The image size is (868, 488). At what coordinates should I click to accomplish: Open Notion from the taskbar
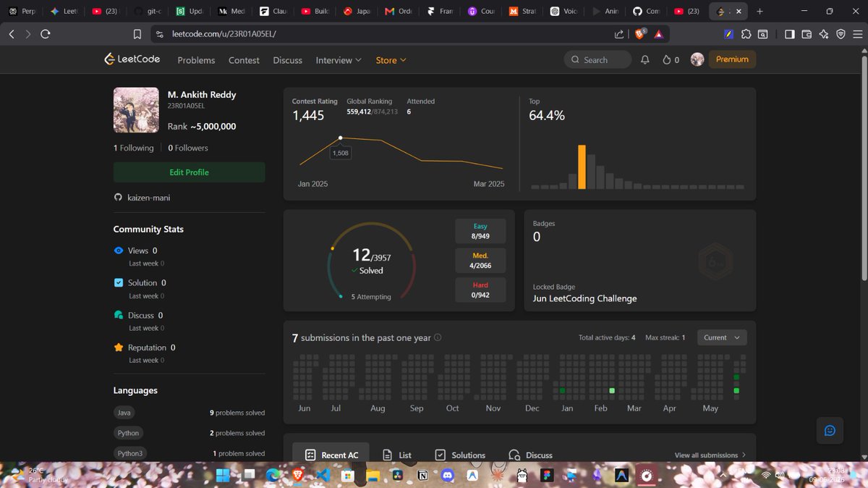click(422, 475)
